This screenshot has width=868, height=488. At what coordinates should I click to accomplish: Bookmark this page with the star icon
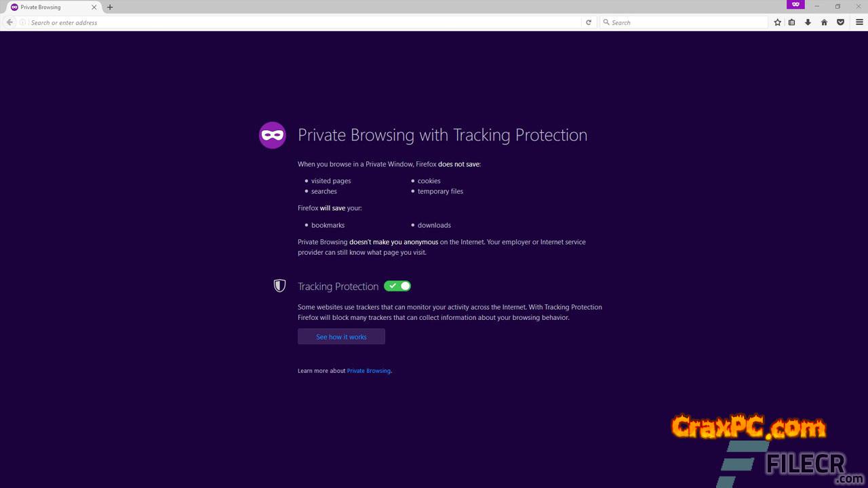[x=778, y=22]
